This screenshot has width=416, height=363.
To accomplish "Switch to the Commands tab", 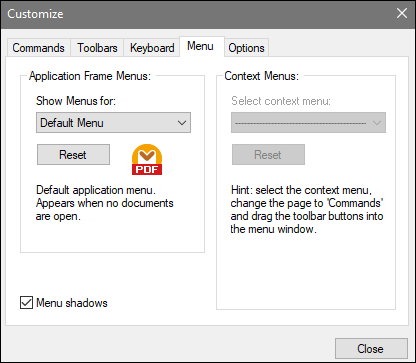I will coord(38,48).
